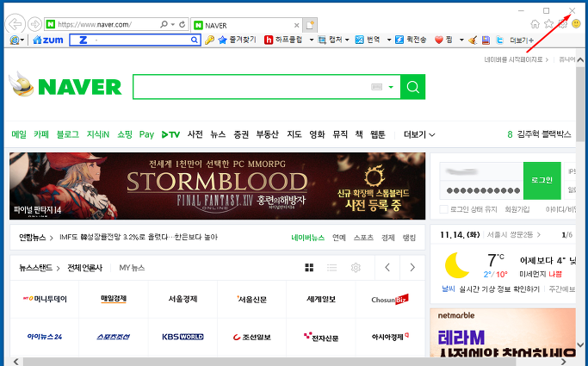Click the trending keyword 김주혁 블랙박스
The width and height of the screenshot is (588, 366).
pyautogui.click(x=544, y=134)
